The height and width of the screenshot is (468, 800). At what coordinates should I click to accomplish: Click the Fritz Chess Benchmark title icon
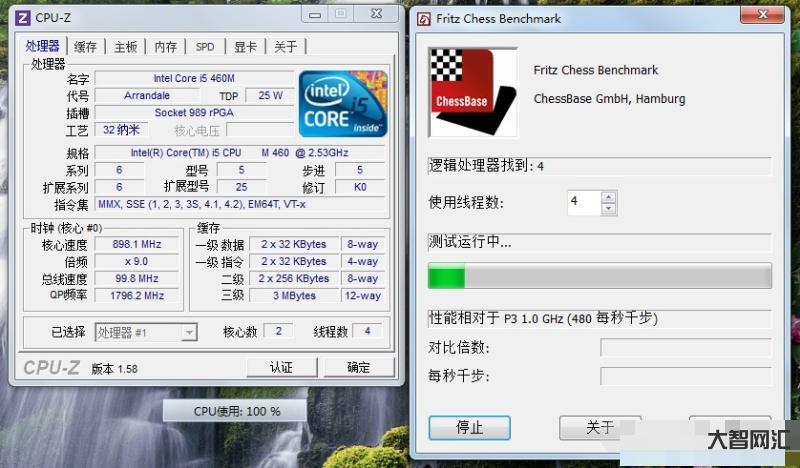(424, 18)
